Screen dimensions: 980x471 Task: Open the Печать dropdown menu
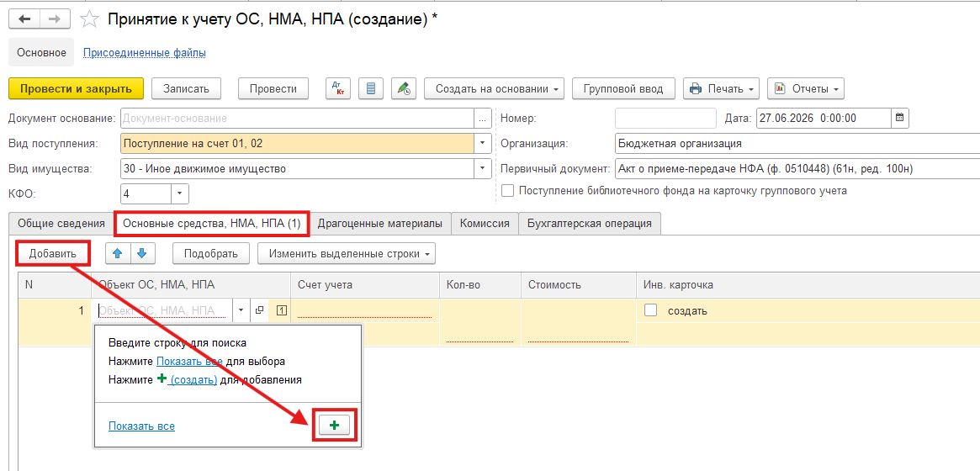click(x=721, y=88)
